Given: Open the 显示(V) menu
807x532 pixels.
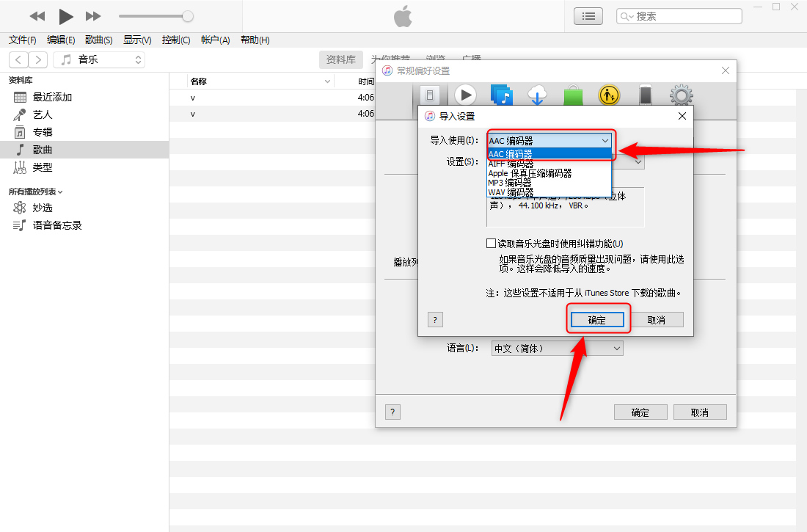Looking at the screenshot, I should tap(137, 40).
